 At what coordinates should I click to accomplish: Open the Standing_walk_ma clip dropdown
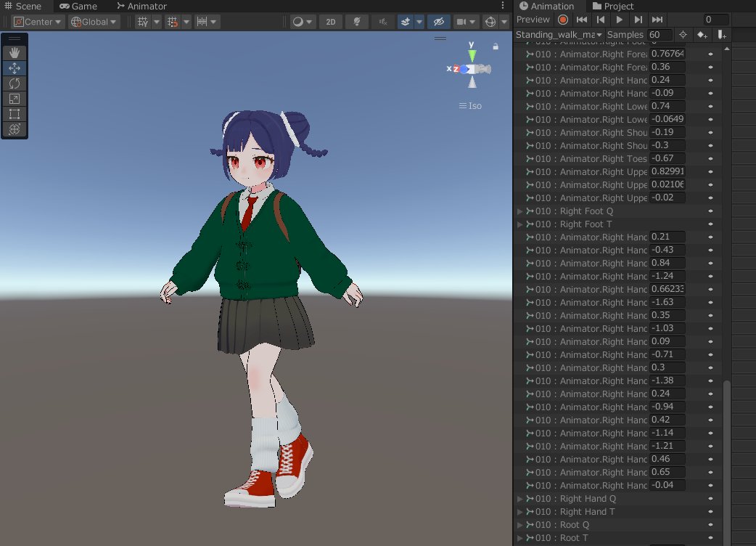coord(559,35)
